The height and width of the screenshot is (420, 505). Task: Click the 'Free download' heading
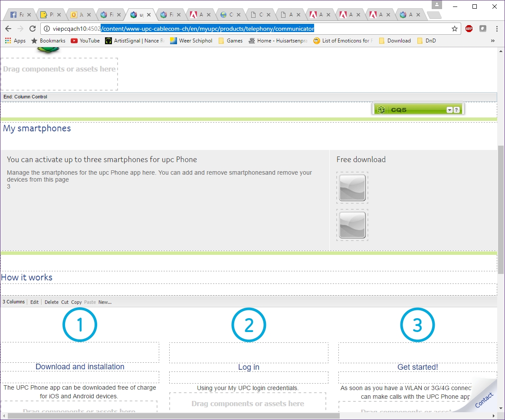[x=361, y=160]
